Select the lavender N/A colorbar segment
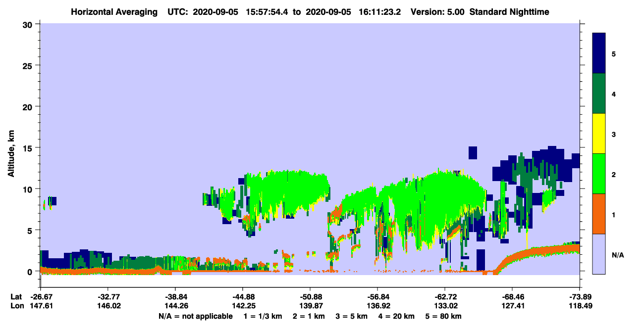This screenshot has height=330, width=644. click(599, 254)
